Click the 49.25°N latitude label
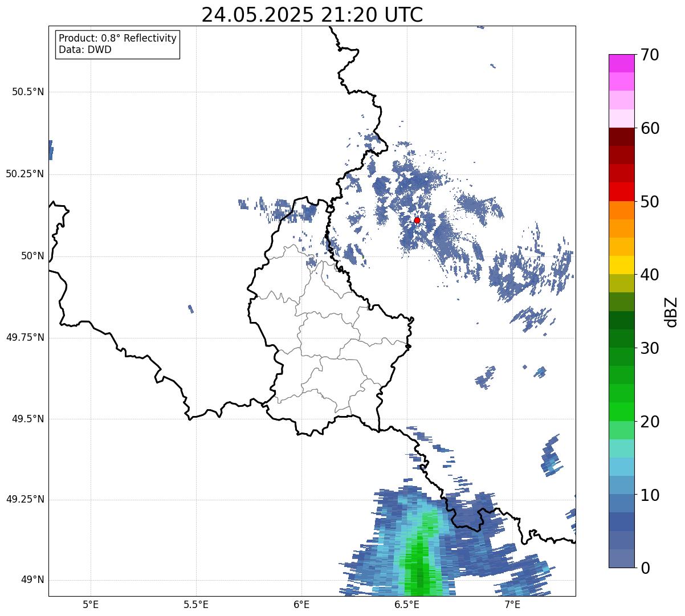Image resolution: width=685 pixels, height=616 pixels. (x=25, y=499)
